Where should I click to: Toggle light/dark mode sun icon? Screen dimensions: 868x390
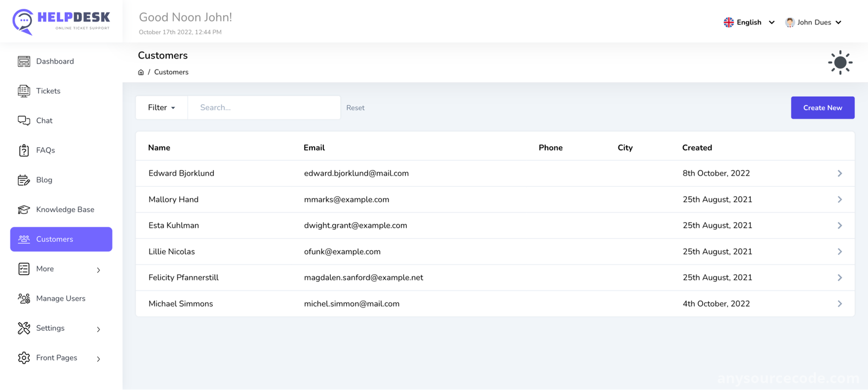[x=840, y=62]
